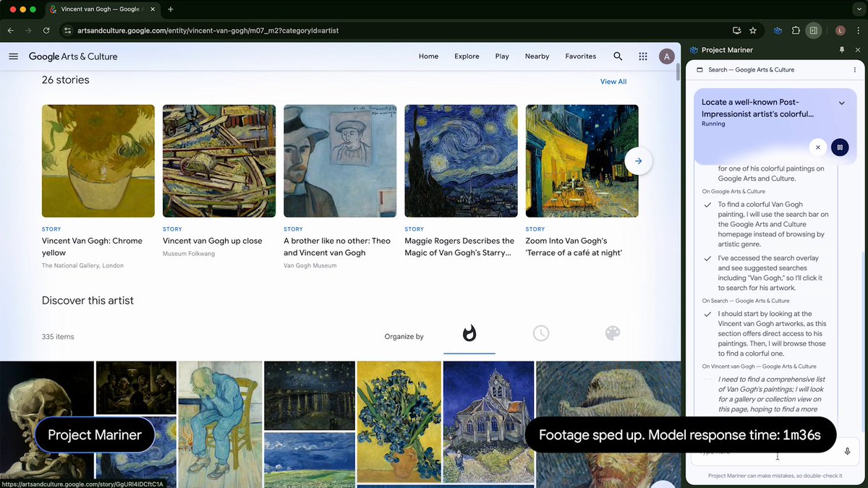Image resolution: width=868 pixels, height=488 pixels.
Task: Click the address bar URL
Action: pyautogui.click(x=208, y=30)
